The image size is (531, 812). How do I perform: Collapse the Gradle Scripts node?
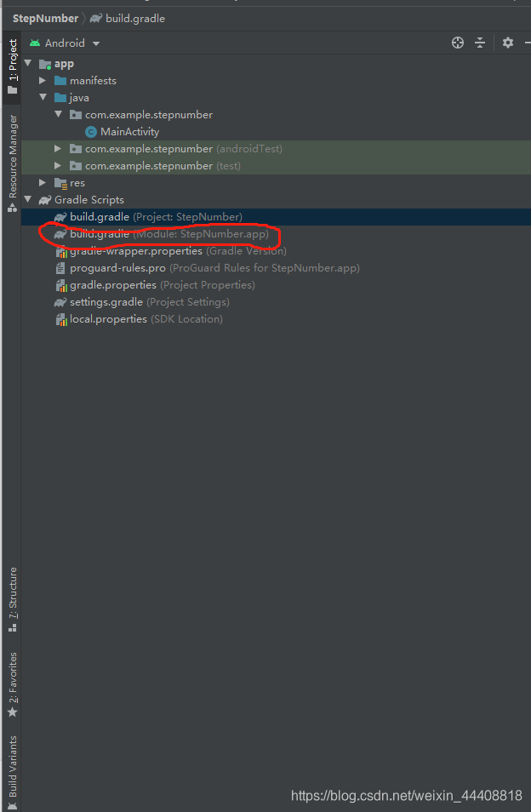28,199
